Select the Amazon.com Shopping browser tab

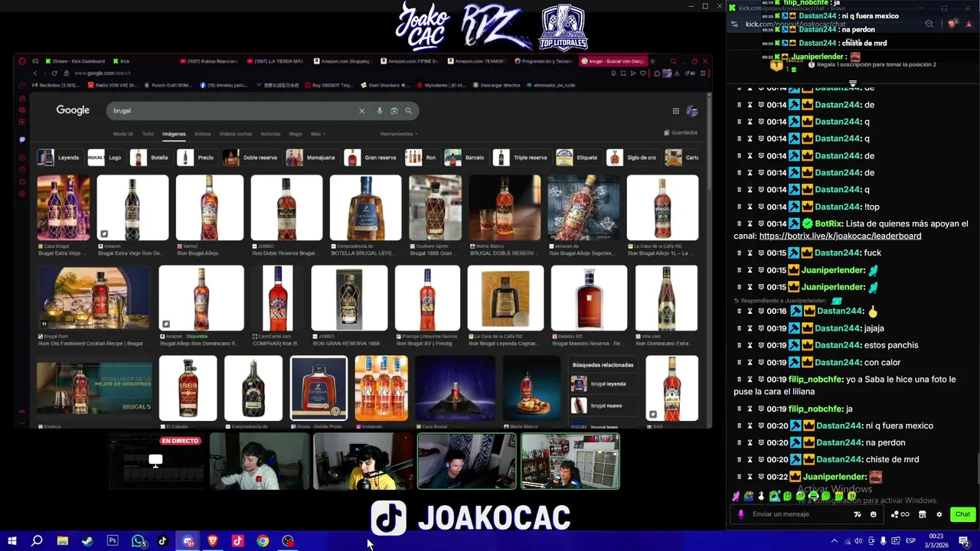[x=344, y=61]
